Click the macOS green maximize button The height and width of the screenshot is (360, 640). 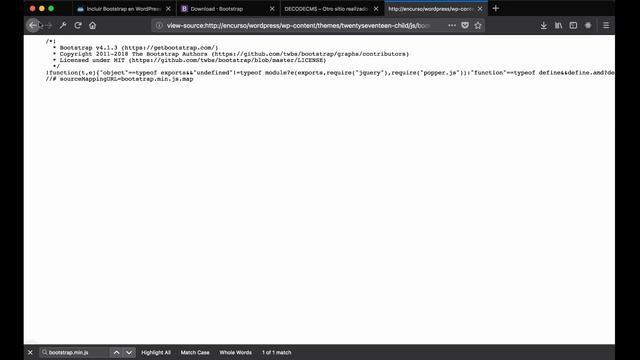pos(51,8)
